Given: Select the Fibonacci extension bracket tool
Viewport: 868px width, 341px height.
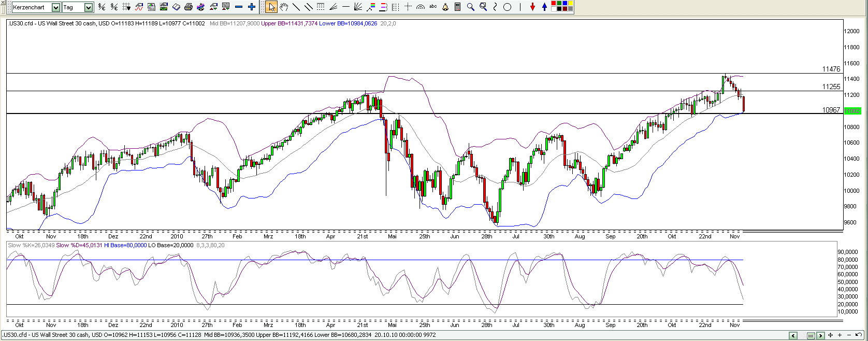Looking at the screenshot, I should point(383,7).
